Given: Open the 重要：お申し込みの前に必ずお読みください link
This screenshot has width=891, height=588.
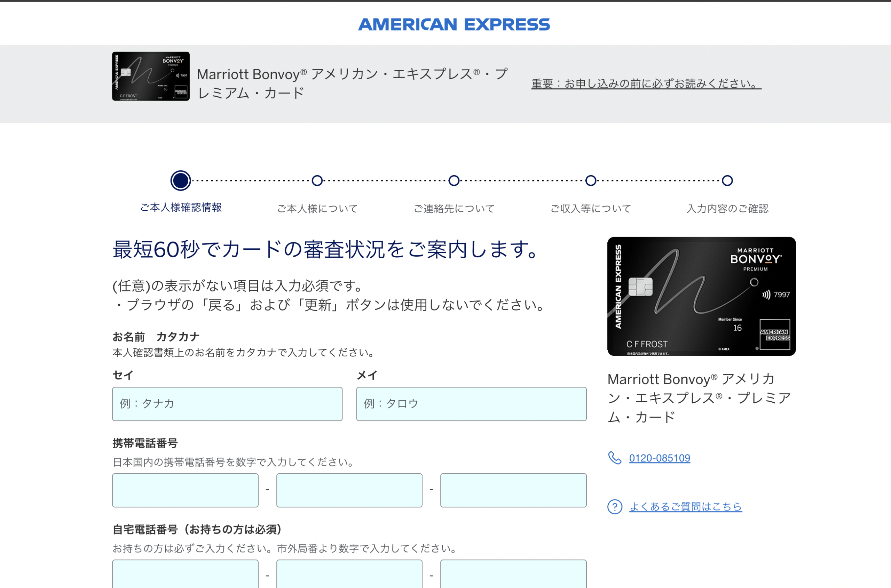Looking at the screenshot, I should coord(646,83).
